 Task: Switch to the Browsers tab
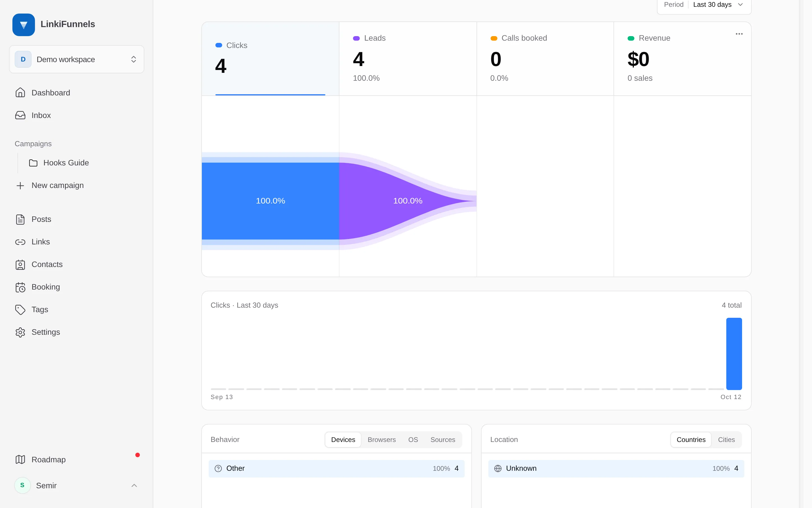tap(381, 439)
